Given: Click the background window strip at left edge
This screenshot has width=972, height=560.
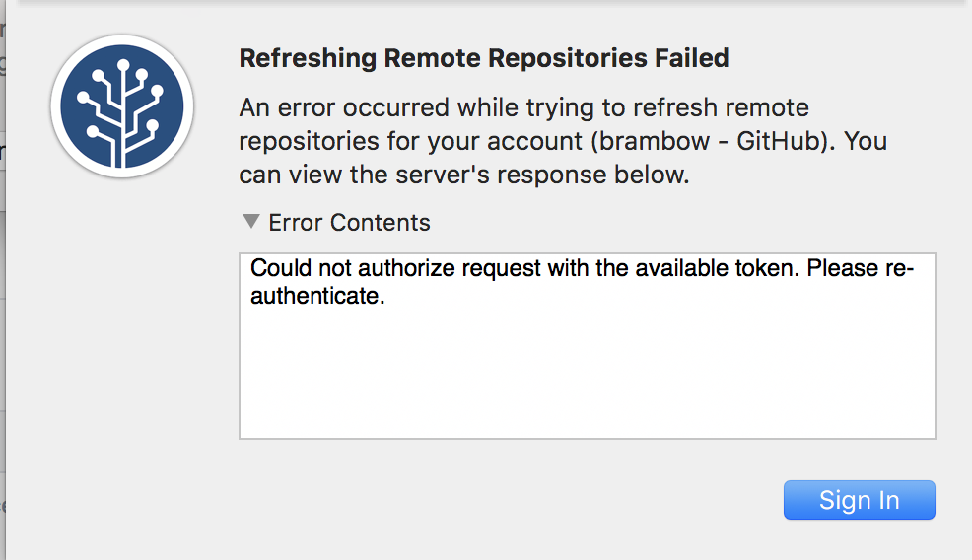Looking at the screenshot, I should point(3,279).
